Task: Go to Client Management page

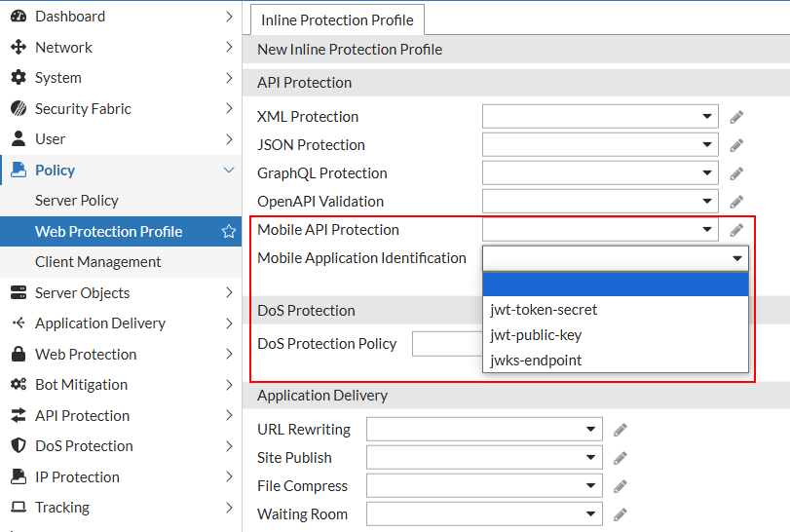Action: [x=98, y=262]
